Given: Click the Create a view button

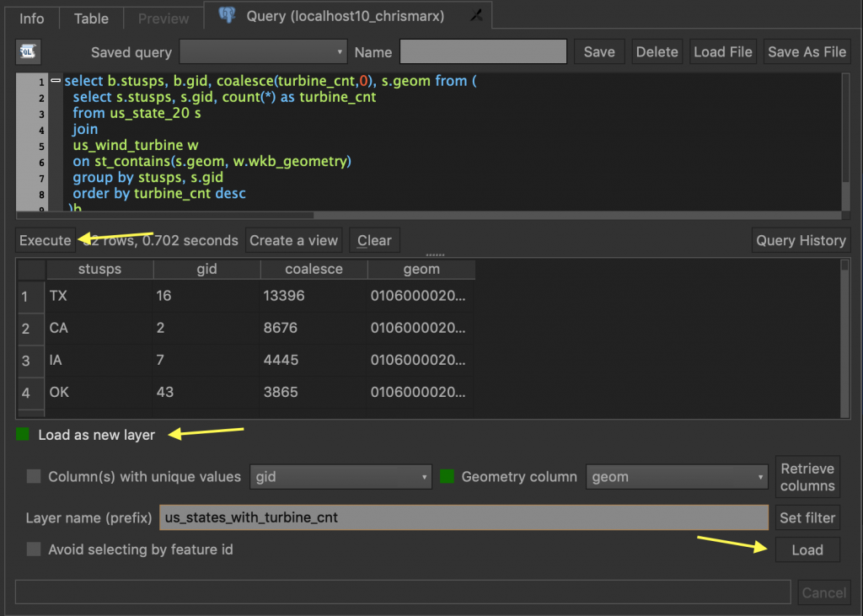Looking at the screenshot, I should [293, 240].
